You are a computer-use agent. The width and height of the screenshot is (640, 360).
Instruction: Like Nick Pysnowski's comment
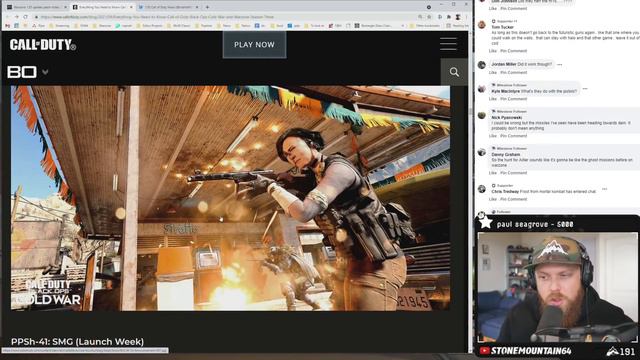493,136
